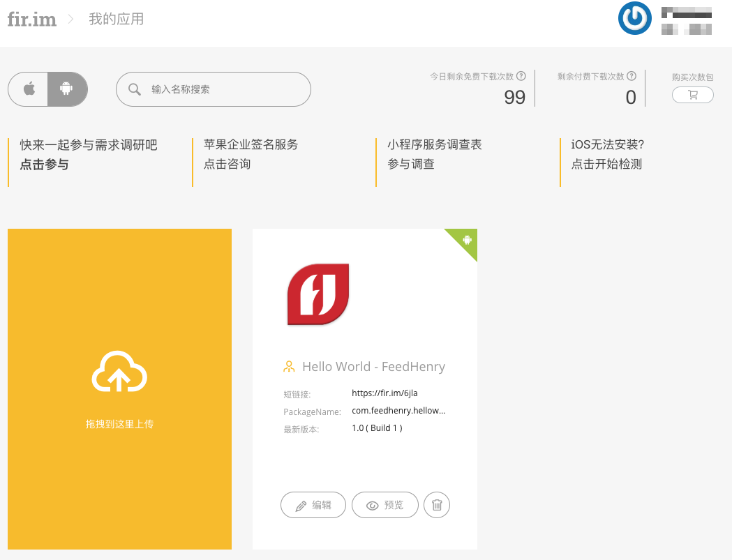Click help icon beside remaining paid downloads
Screen dimensions: 732x560
[632, 76]
